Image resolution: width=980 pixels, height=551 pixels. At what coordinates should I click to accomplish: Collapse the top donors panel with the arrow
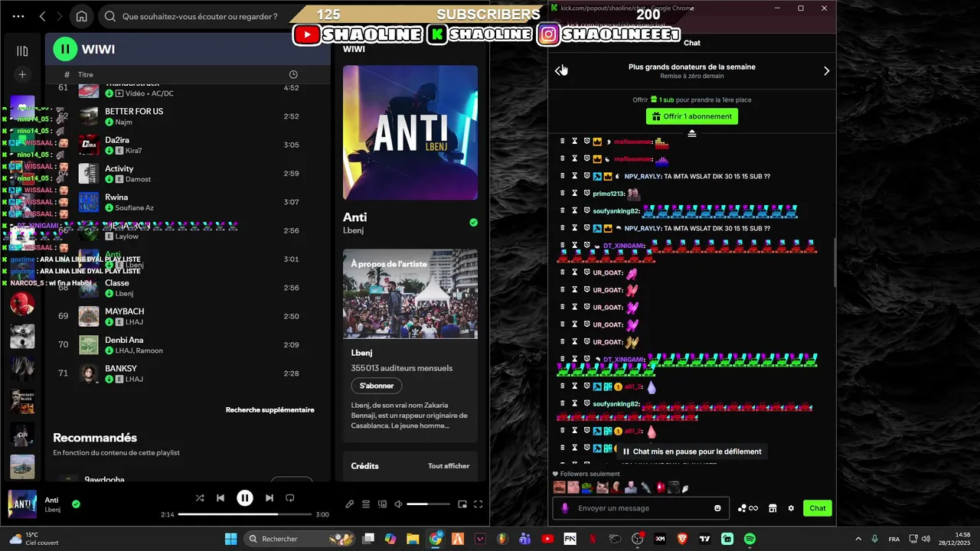(692, 133)
